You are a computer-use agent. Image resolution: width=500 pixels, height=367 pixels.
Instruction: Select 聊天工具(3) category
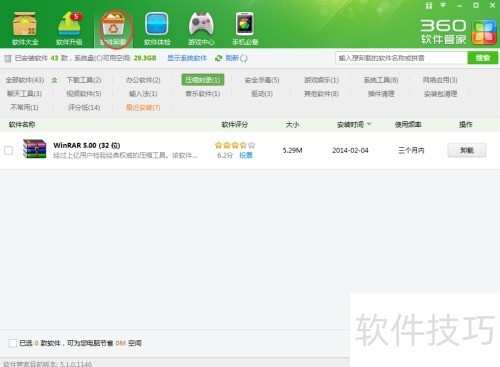point(25,94)
